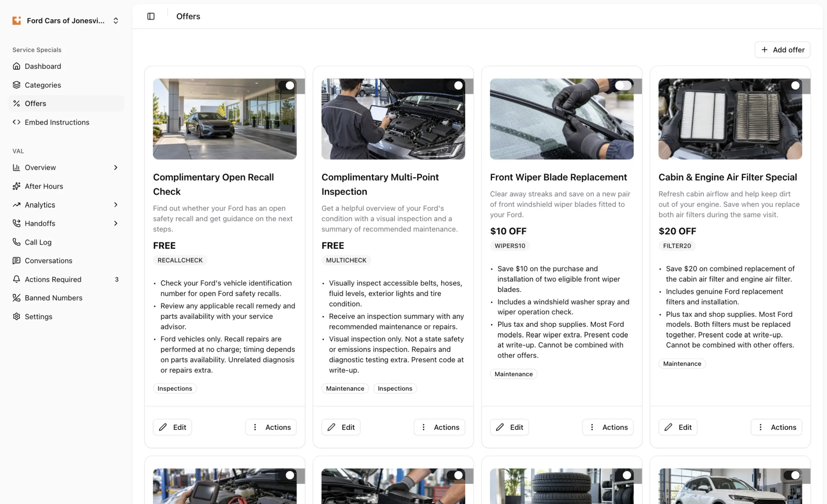
Task: Open Banned Numbers in the sidebar
Action: coord(66,298)
